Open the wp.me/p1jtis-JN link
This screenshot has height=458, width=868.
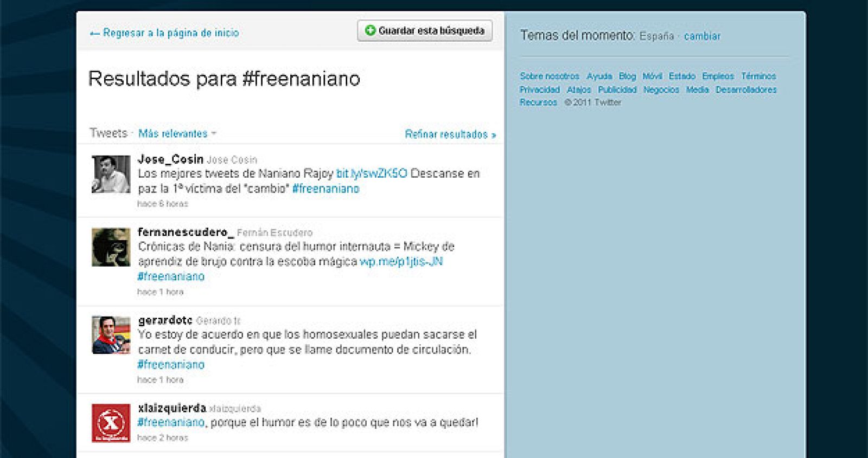point(401,261)
